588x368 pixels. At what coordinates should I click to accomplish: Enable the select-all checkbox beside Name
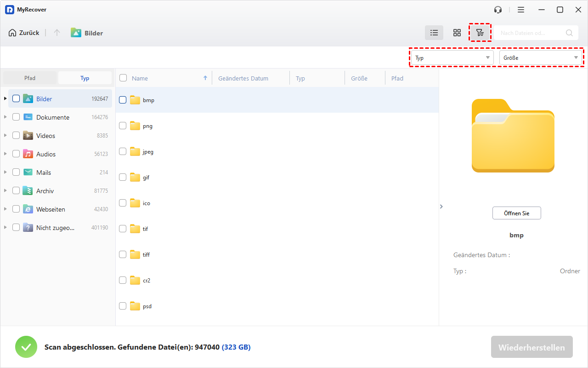(x=123, y=78)
